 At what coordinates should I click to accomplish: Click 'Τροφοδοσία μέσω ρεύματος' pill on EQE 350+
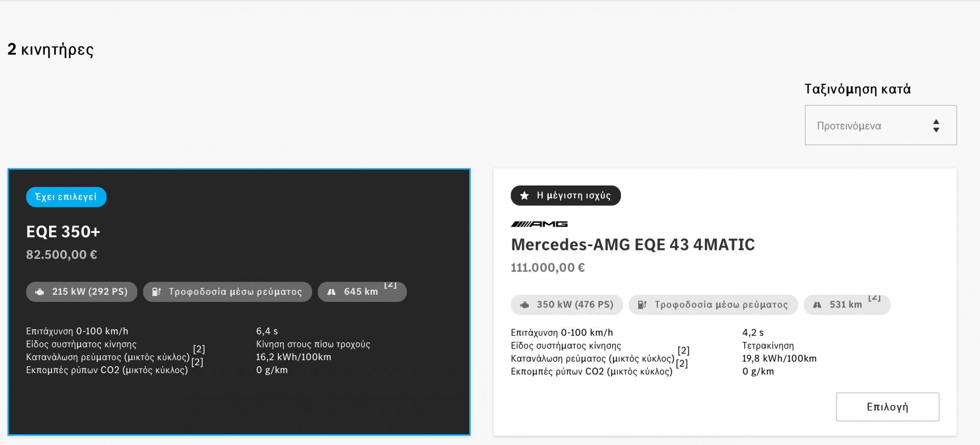coord(227,292)
